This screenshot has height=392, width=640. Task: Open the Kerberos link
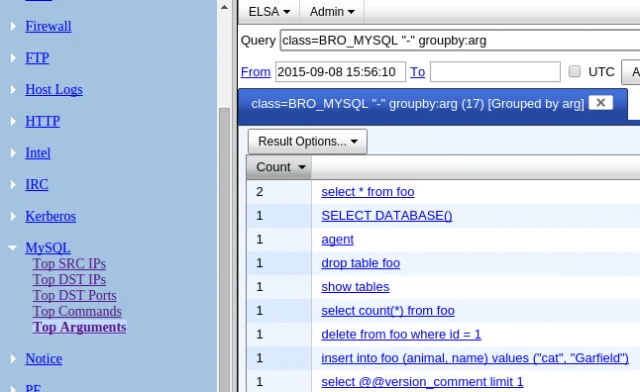[x=51, y=216]
